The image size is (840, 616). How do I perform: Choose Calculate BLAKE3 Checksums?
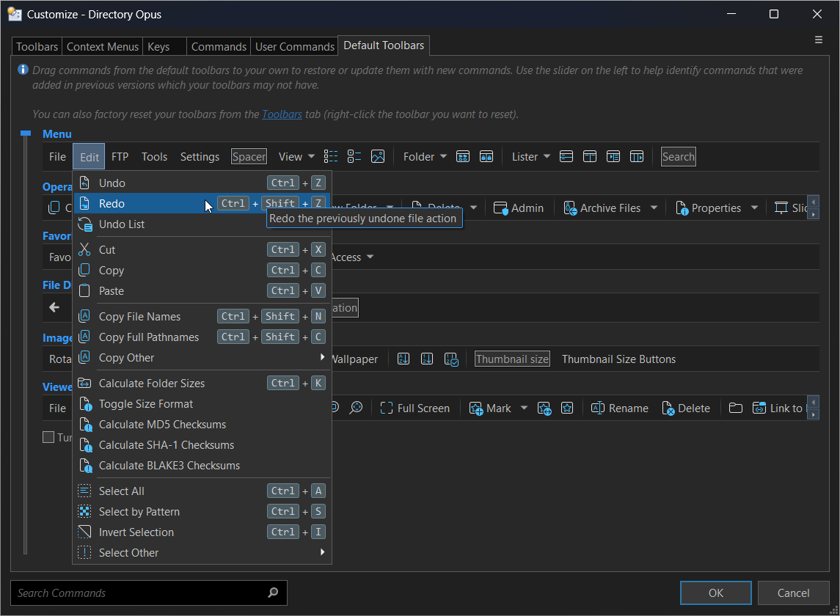202,466
